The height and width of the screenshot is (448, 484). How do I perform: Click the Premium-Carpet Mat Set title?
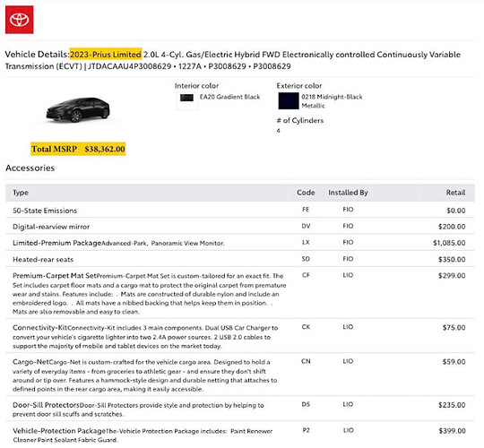(x=55, y=276)
